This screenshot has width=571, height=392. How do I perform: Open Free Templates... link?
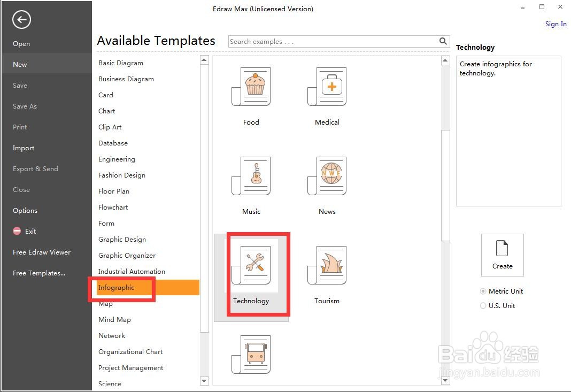[39, 273]
